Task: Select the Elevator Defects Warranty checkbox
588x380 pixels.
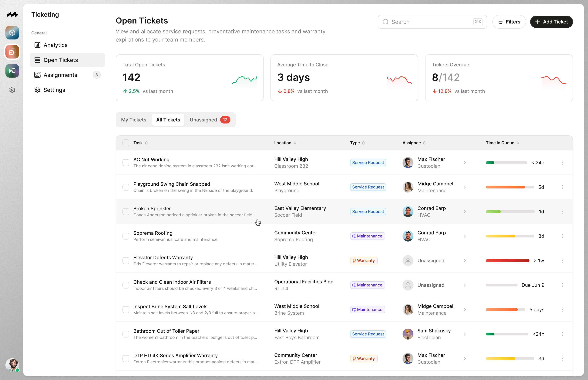Action: [126, 261]
